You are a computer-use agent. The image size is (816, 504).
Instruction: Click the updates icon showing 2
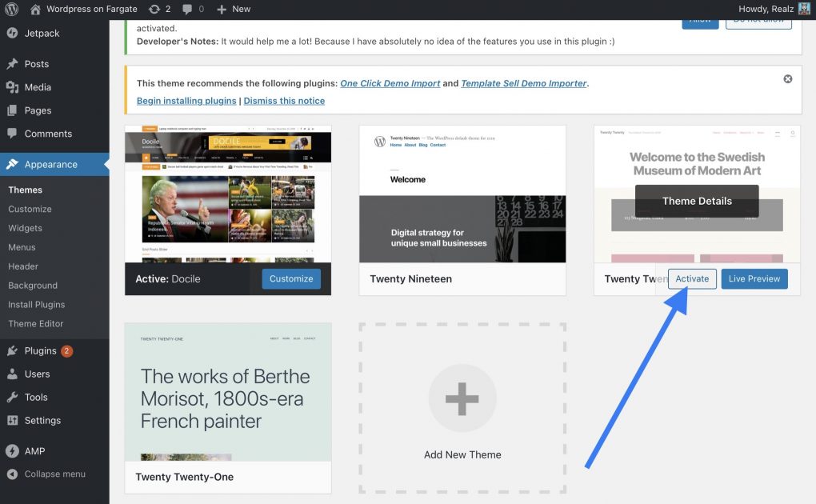154,9
